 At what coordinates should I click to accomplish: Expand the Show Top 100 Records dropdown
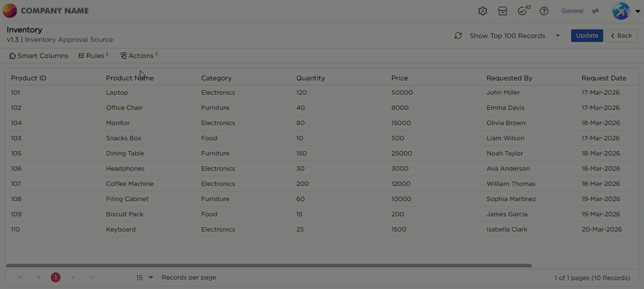(558, 36)
